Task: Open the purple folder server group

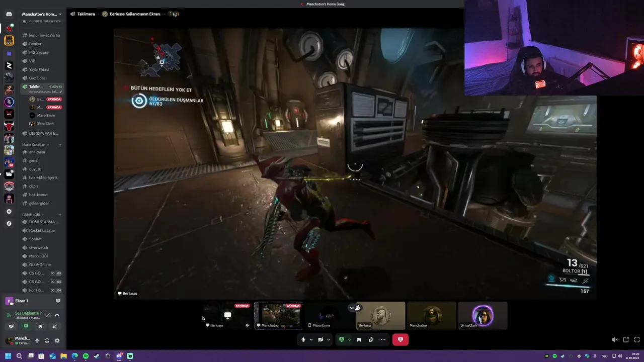Action: click(x=9, y=53)
